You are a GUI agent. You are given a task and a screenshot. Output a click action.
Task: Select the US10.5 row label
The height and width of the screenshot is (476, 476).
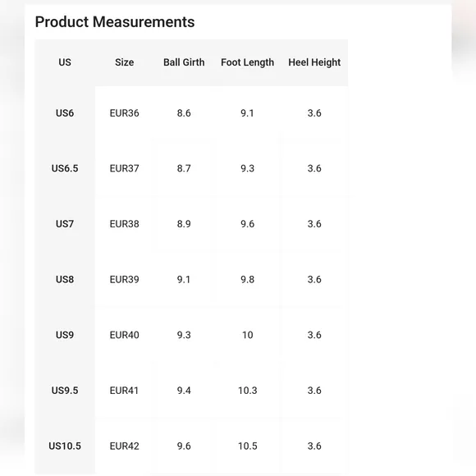(65, 446)
